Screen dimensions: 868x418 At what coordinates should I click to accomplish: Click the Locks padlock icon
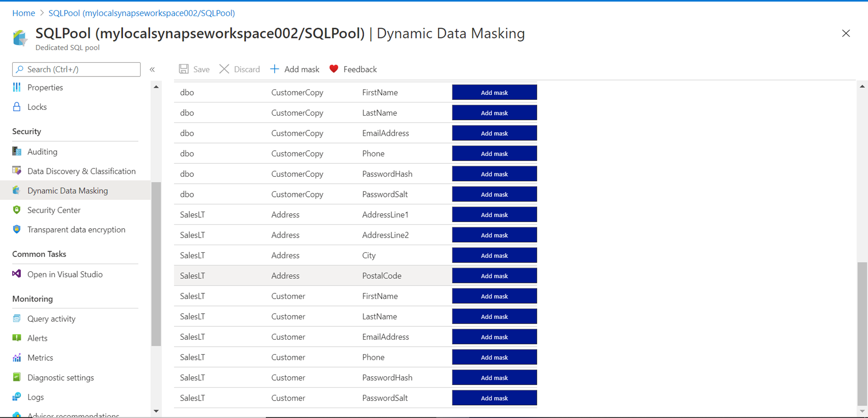coord(17,107)
